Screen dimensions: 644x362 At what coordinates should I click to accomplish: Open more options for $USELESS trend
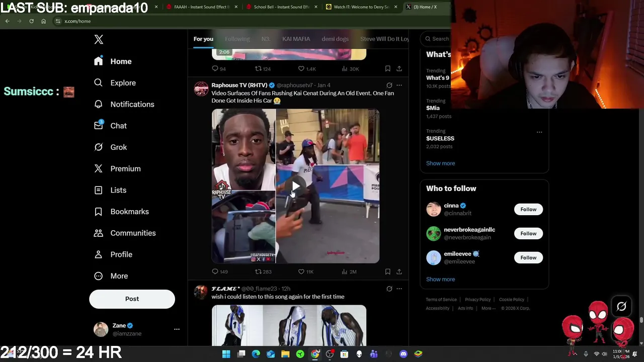click(x=539, y=132)
